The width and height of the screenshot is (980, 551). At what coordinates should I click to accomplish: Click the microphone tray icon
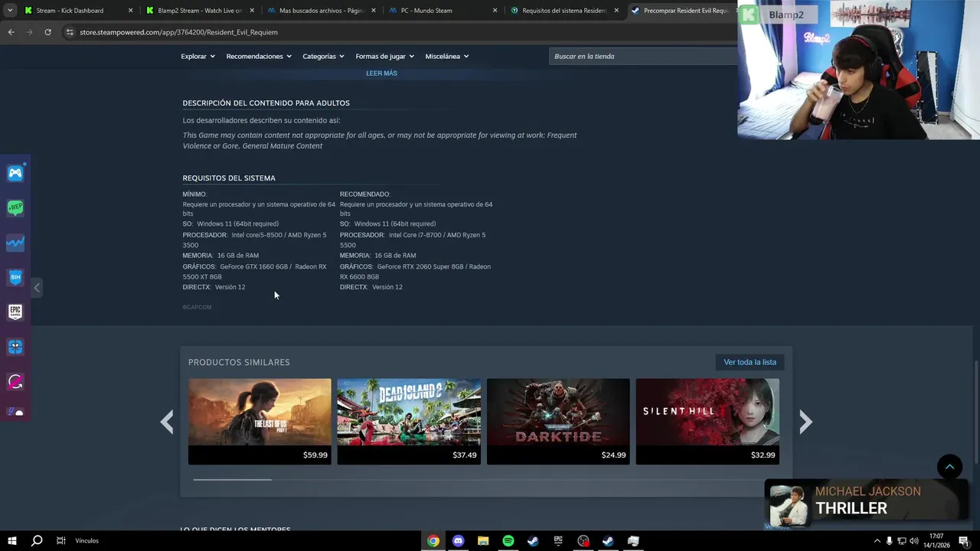click(889, 540)
